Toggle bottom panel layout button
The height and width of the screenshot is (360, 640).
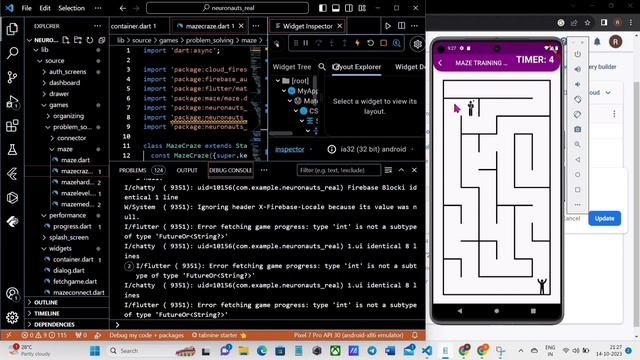336,8
